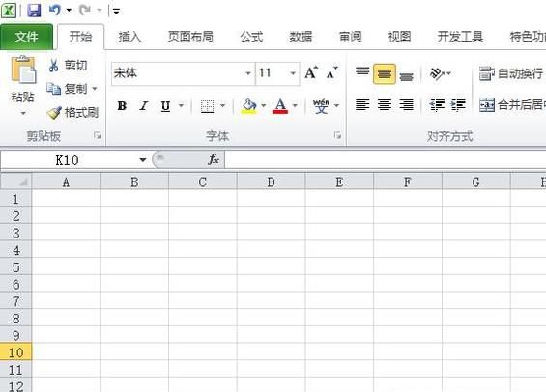Click the 粘贴 paste clipboard icon
Screen dimensions: 546x392
[x=23, y=70]
